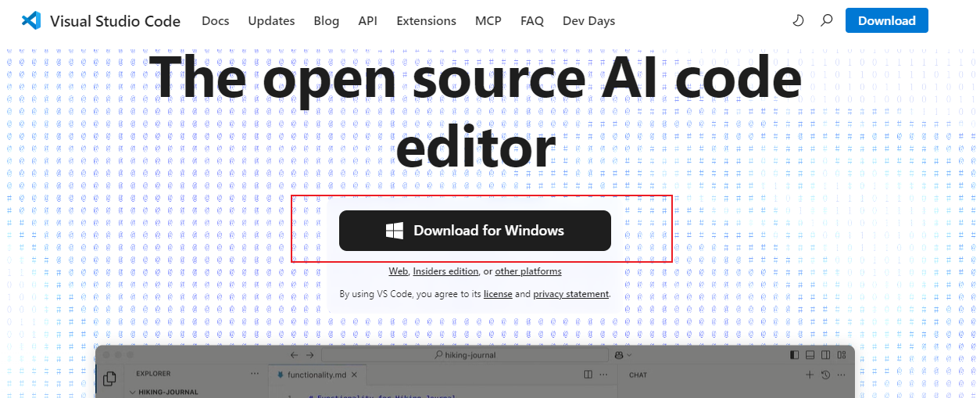Visit the FAQ page

[x=531, y=21]
